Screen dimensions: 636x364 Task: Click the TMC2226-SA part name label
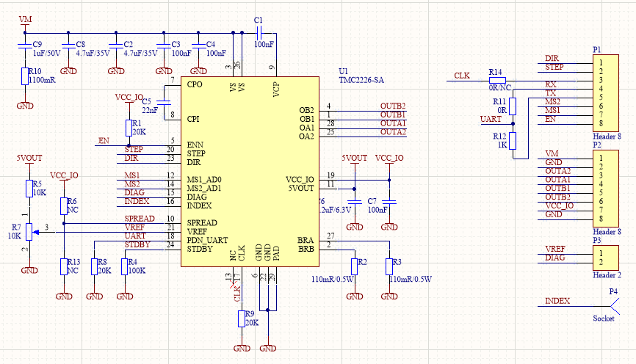(x=361, y=80)
